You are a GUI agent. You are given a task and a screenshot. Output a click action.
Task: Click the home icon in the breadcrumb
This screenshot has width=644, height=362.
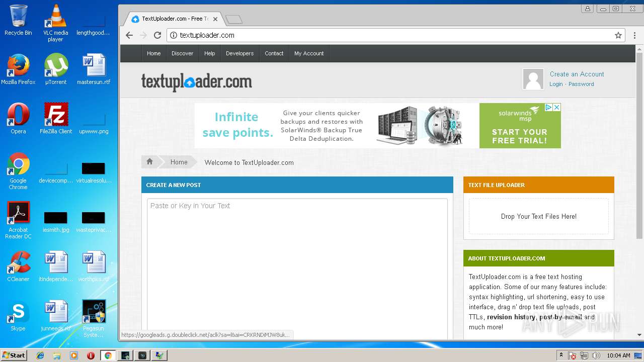pyautogui.click(x=149, y=161)
